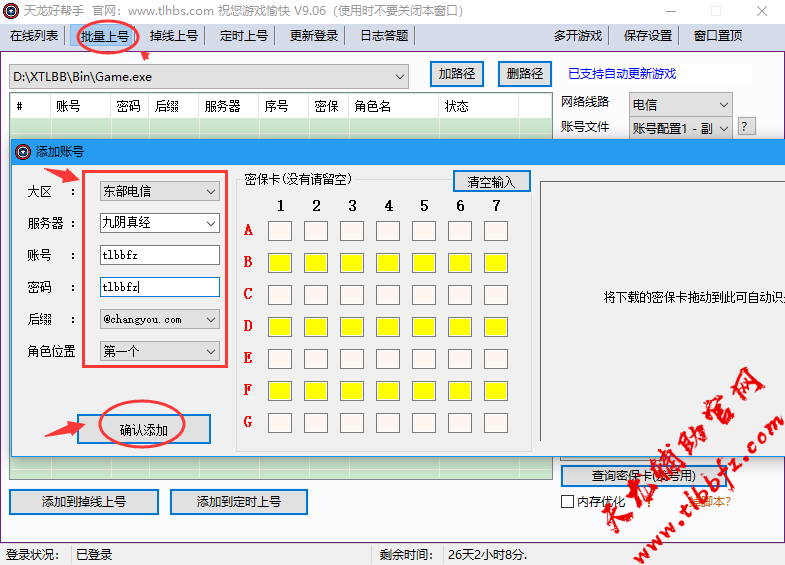Click the 服务器 column header
The width and height of the screenshot is (785, 565).
pyautogui.click(x=229, y=106)
